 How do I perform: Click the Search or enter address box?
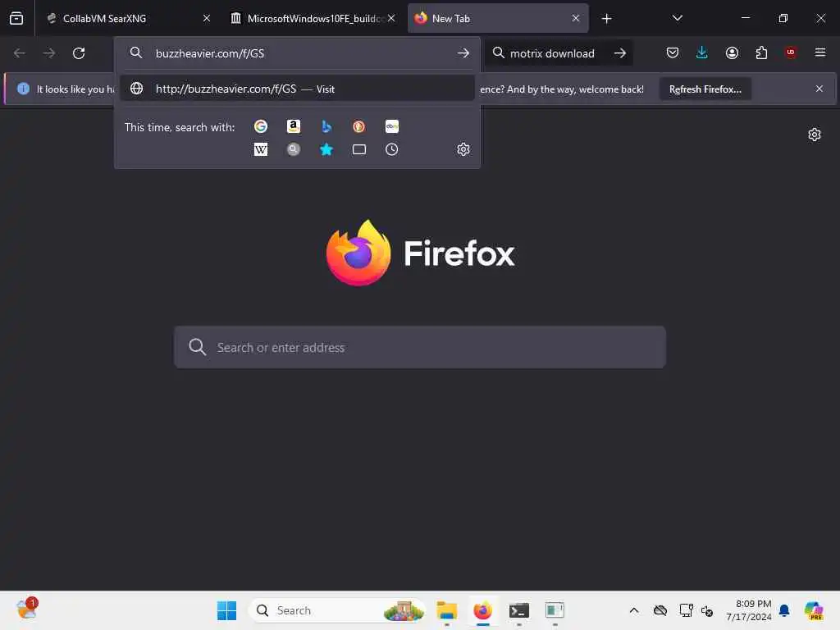(420, 347)
